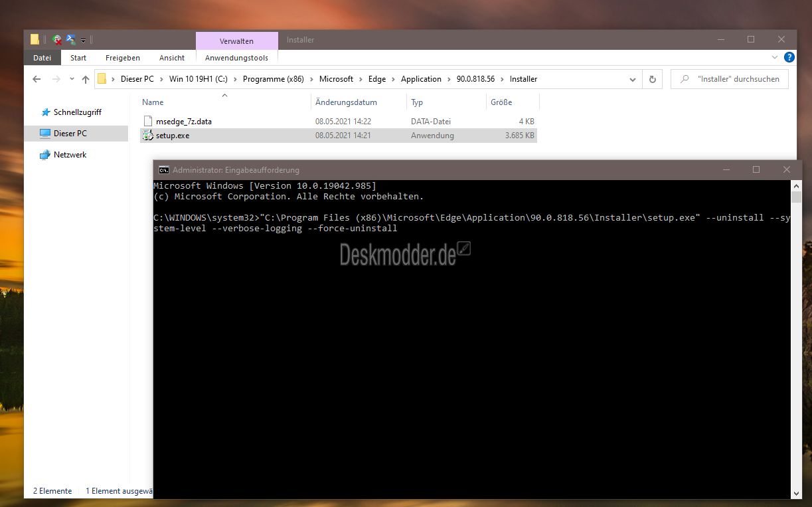The image size is (812, 507).
Task: Maximize the command prompt window
Action: tap(756, 170)
